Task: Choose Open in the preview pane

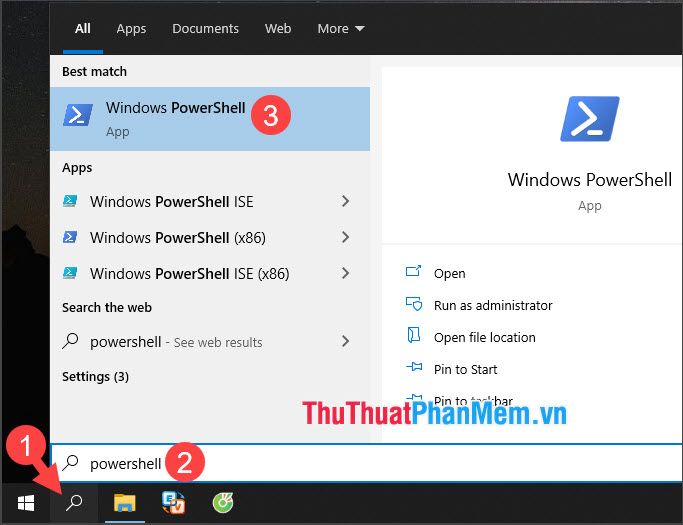Action: click(x=450, y=274)
